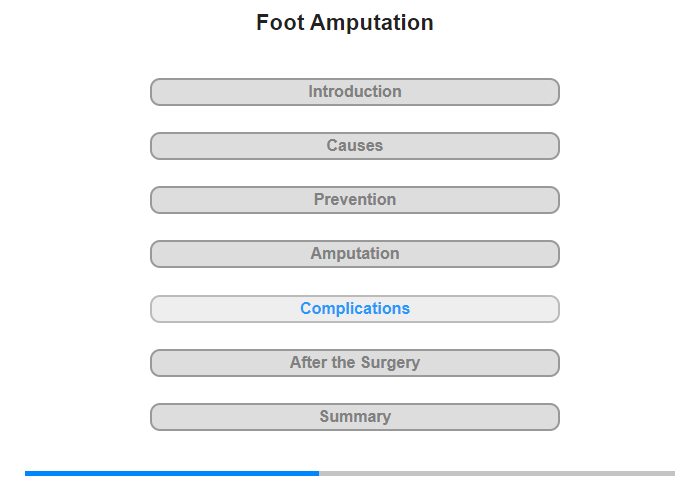The width and height of the screenshot is (700, 480).
Task: Click the left edge of the Causes button
Action: (154, 146)
